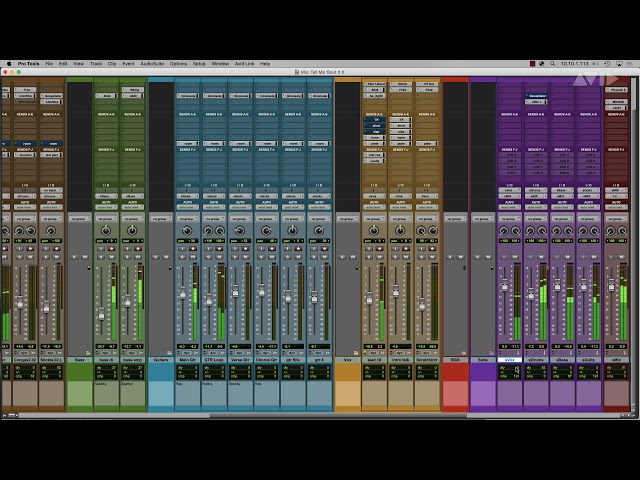Open automation mode selector on Verse Gtr track
This screenshot has height=480, width=640.
[x=240, y=207]
